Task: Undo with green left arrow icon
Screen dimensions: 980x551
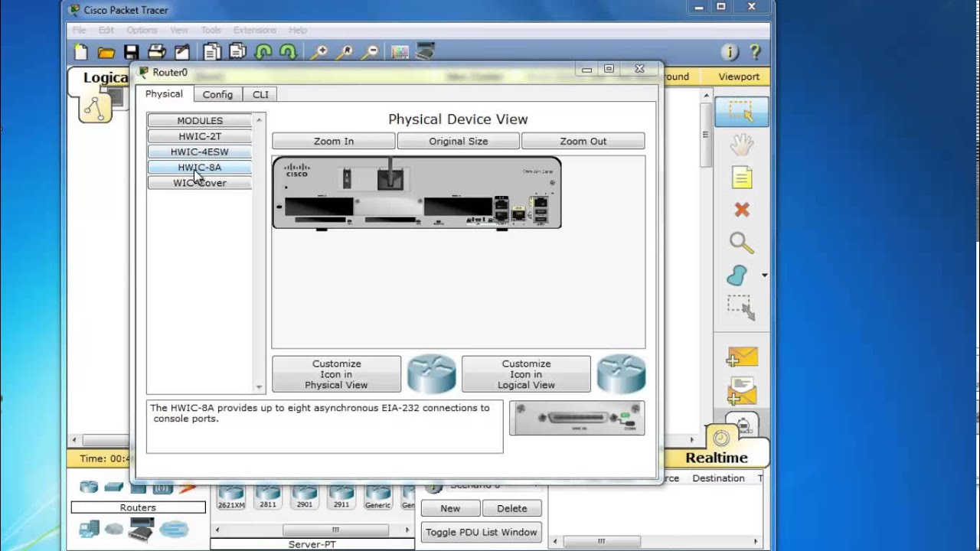Action: tap(263, 52)
